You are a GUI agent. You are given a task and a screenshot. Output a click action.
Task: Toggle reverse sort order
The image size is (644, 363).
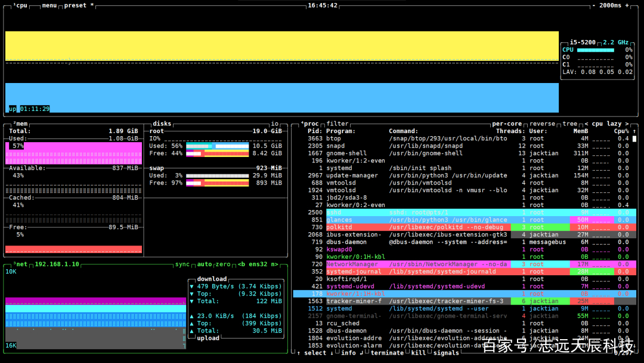pyautogui.click(x=542, y=124)
